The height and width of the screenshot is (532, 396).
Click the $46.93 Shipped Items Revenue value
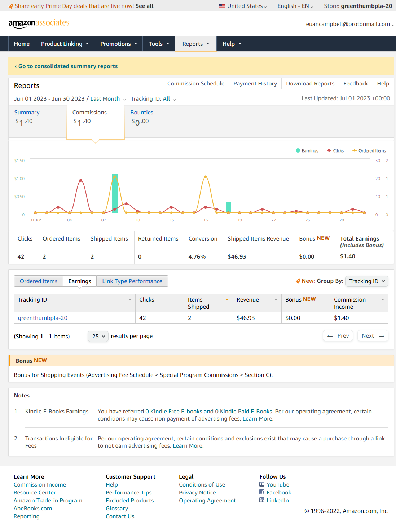[x=237, y=256]
